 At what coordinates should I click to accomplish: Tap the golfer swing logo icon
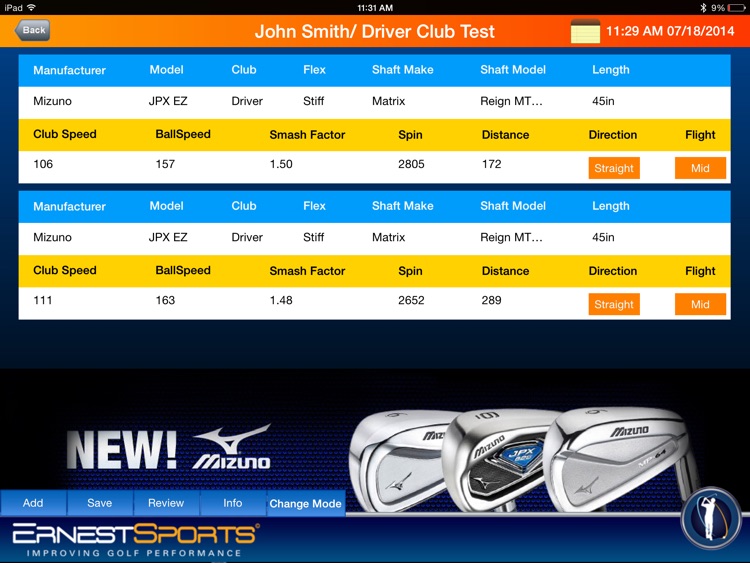click(710, 519)
